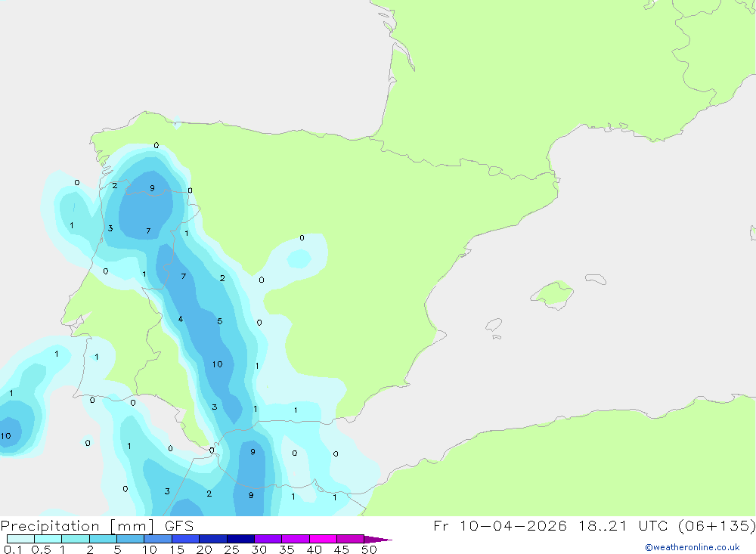Click the legend label '15'
Viewport: 756px width, 554px height.
point(177,549)
